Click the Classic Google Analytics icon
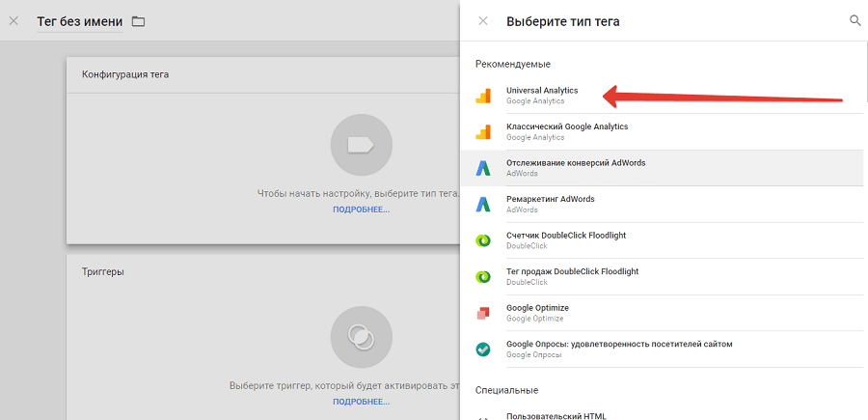Image resolution: width=868 pixels, height=420 pixels. tap(483, 131)
